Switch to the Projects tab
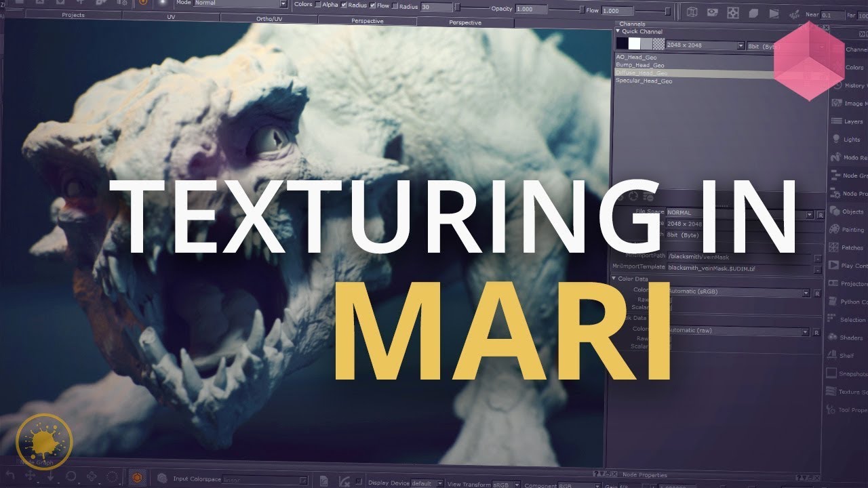868x488 pixels. (x=73, y=15)
